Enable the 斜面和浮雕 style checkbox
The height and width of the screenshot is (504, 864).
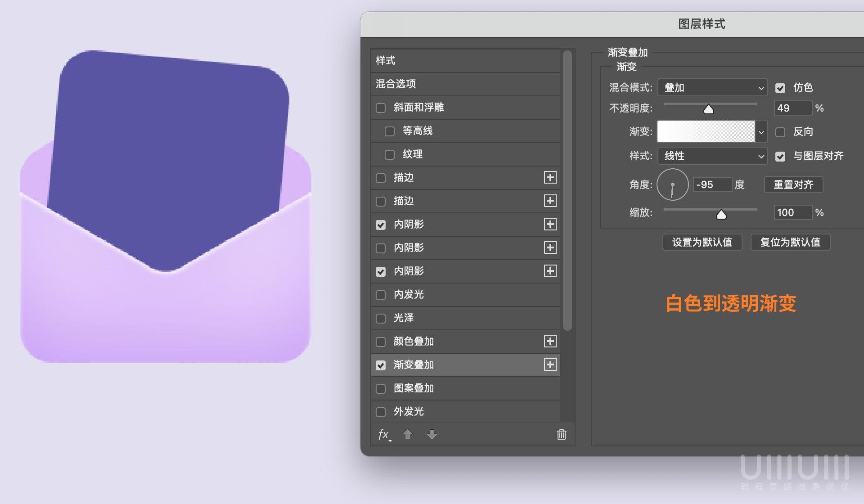click(380, 108)
